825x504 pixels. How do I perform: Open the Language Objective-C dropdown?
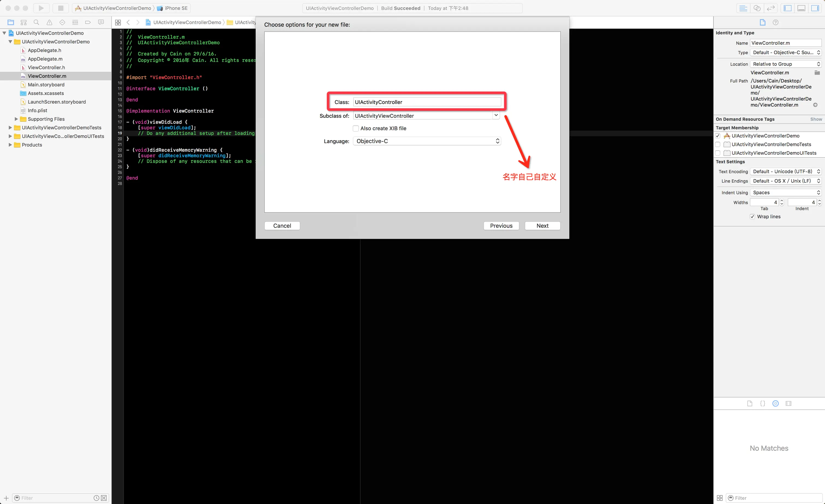tap(427, 141)
